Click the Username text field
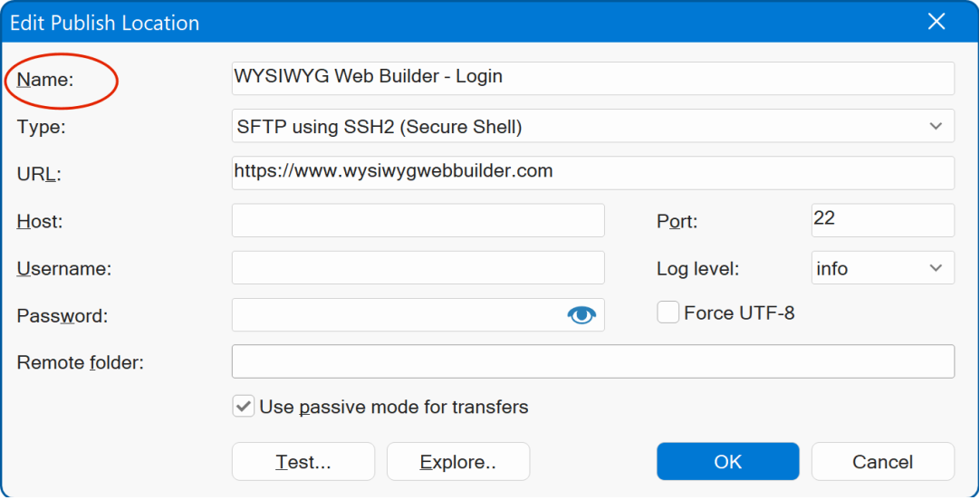980x500 pixels. [418, 268]
